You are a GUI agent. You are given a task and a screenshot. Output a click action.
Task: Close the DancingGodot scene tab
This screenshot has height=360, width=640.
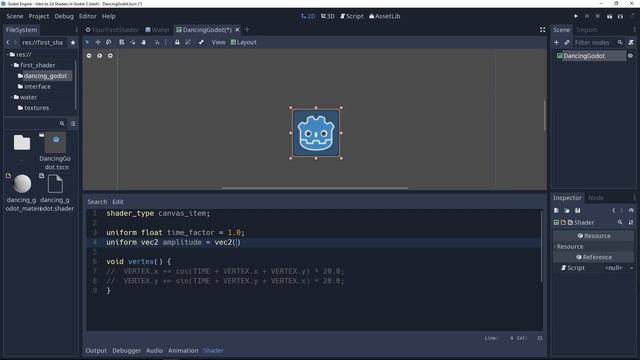[x=237, y=30]
